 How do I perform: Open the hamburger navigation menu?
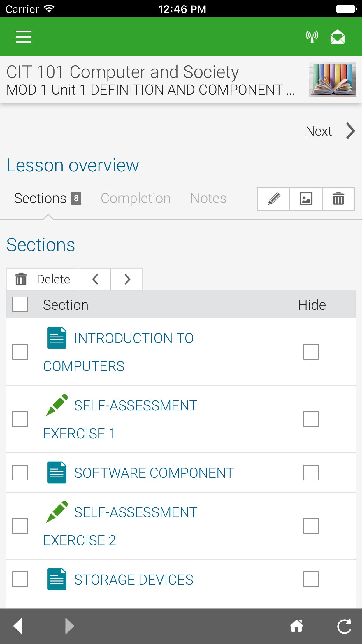[x=23, y=37]
